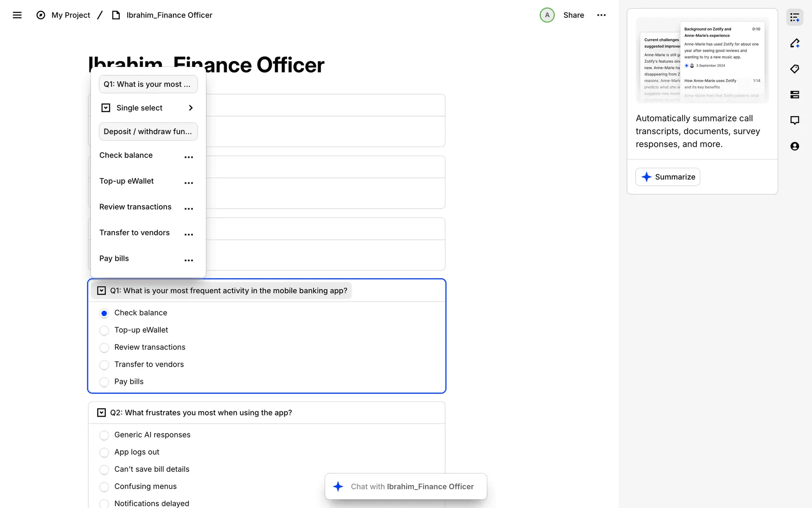Image resolution: width=812 pixels, height=508 pixels.
Task: Click the user avatar labeled A
Action: (547, 15)
